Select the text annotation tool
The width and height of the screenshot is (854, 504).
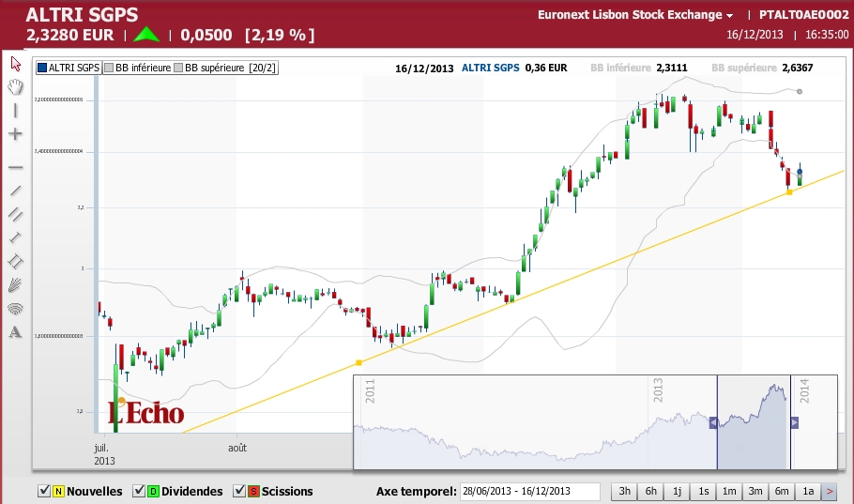(x=15, y=331)
